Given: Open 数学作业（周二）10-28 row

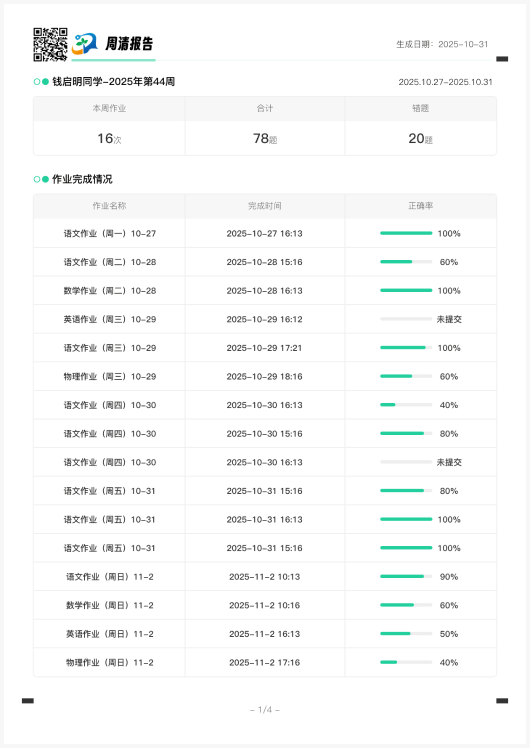Looking at the screenshot, I should (265, 291).
